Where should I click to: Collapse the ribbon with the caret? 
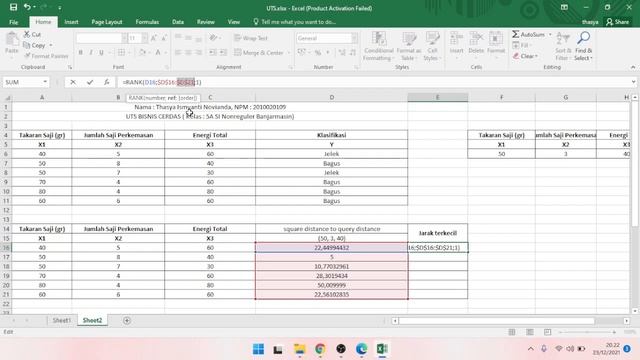pos(633,67)
